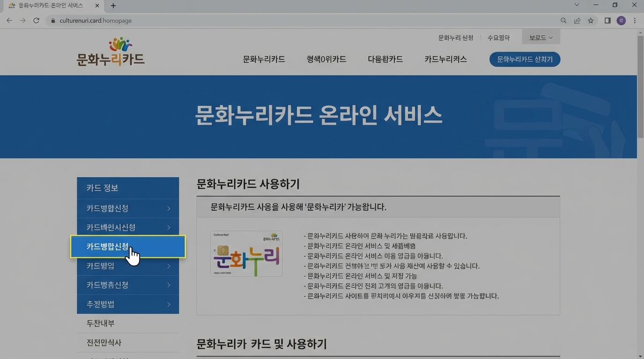This screenshot has width=644, height=359.
Task: Expand the 카드배인시신청 sidebar chevron
Action: [169, 227]
